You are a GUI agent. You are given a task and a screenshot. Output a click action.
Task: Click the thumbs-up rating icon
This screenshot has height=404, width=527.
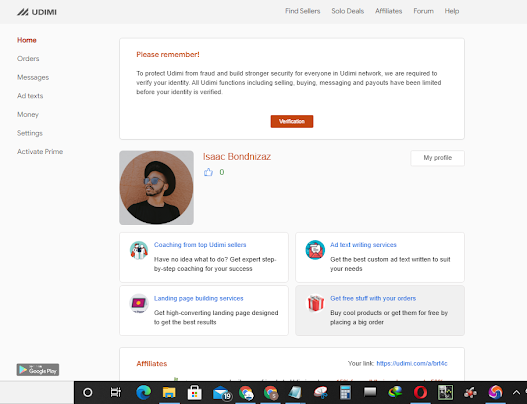coord(208,172)
